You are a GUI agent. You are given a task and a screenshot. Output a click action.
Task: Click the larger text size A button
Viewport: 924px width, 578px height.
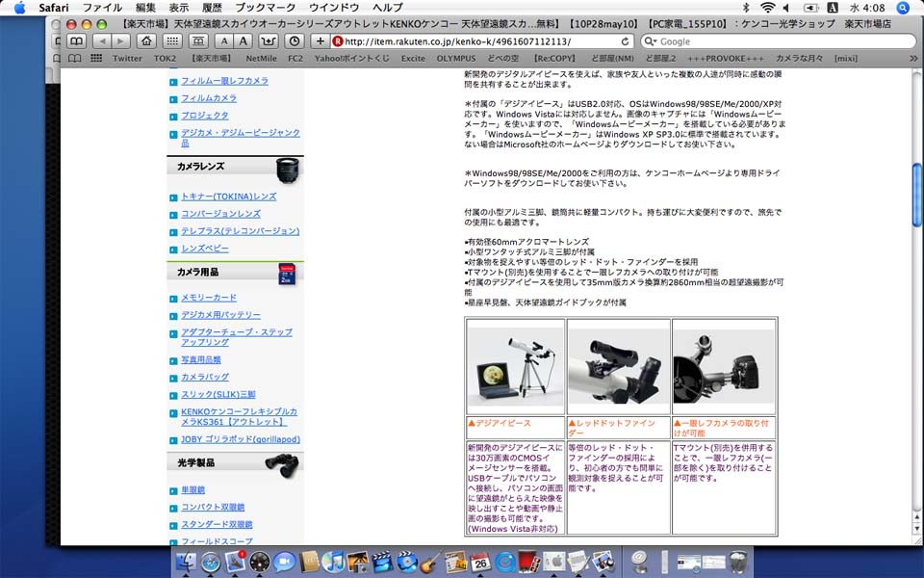coord(244,41)
